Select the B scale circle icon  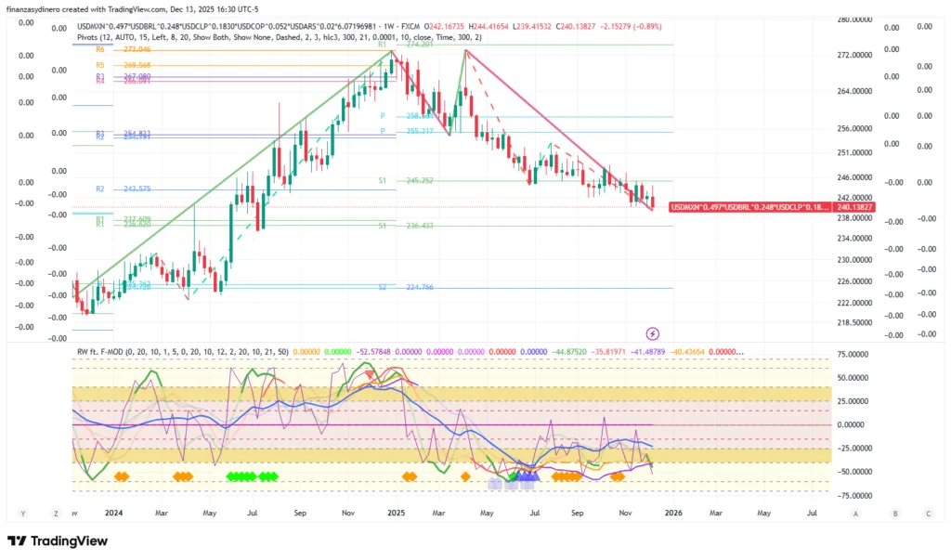894,512
